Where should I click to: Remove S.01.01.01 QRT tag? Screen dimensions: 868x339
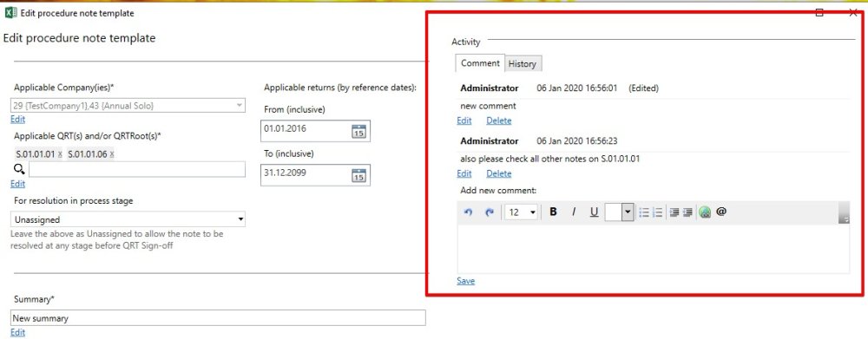coord(60,155)
